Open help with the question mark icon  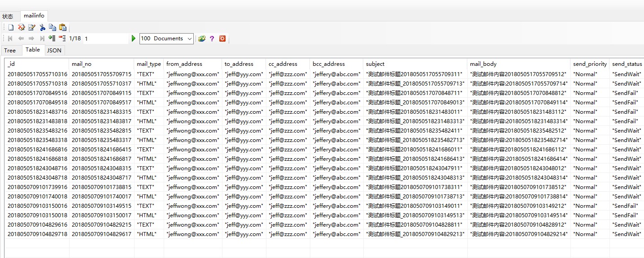pyautogui.click(x=212, y=39)
